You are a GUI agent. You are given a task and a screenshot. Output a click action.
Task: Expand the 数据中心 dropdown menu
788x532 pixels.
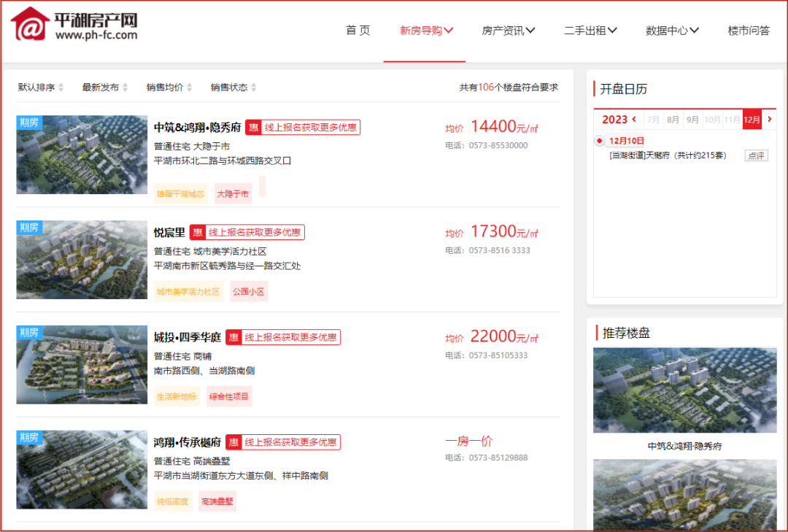pyautogui.click(x=672, y=31)
